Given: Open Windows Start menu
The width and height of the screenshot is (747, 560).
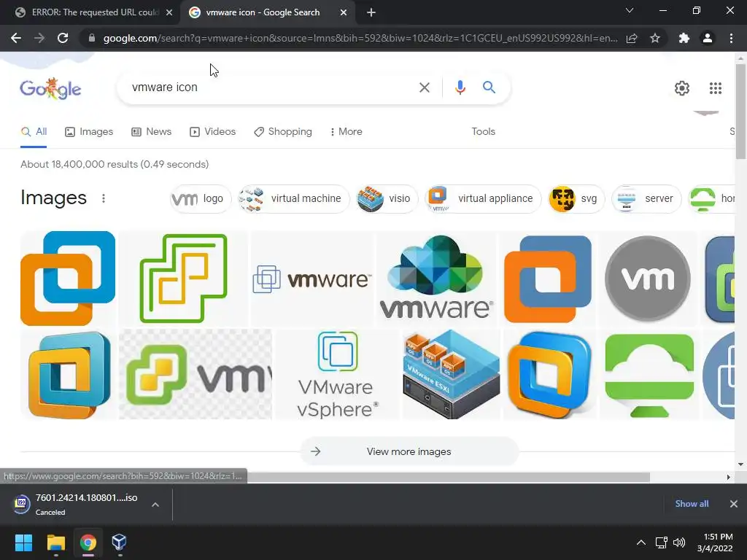Looking at the screenshot, I should [x=23, y=542].
